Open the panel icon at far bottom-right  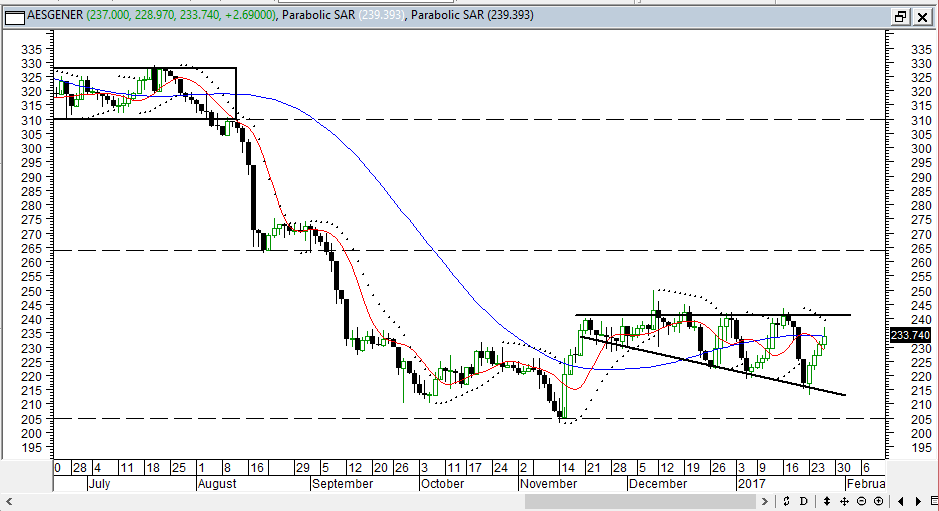(934, 501)
